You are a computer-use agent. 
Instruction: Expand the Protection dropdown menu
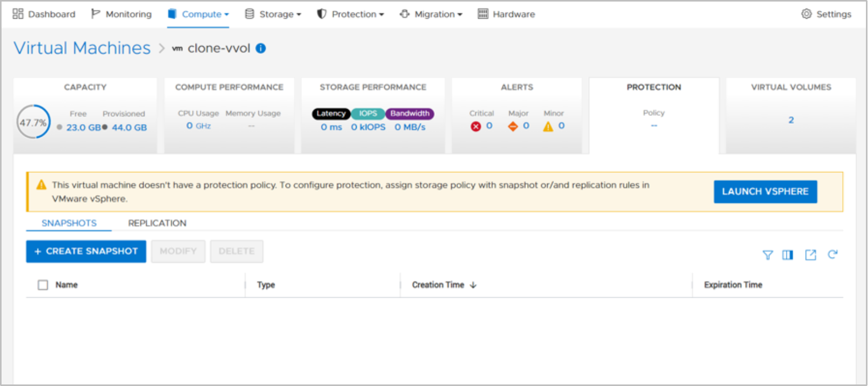pos(351,14)
